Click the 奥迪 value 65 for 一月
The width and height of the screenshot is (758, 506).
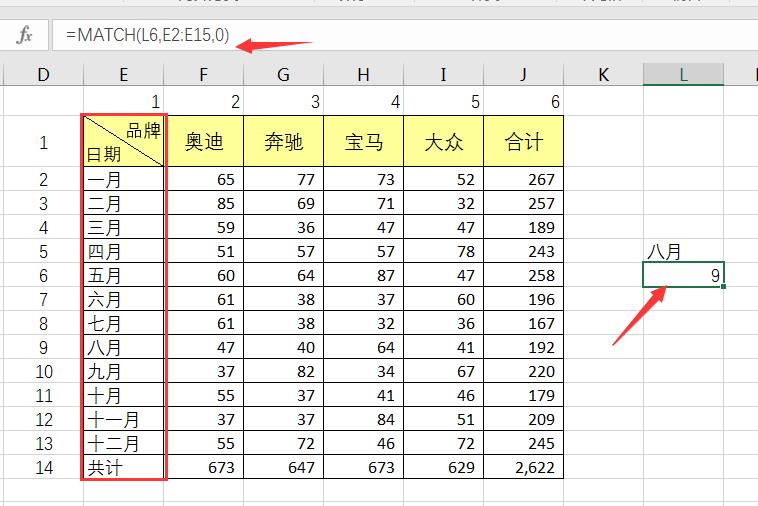tap(204, 179)
